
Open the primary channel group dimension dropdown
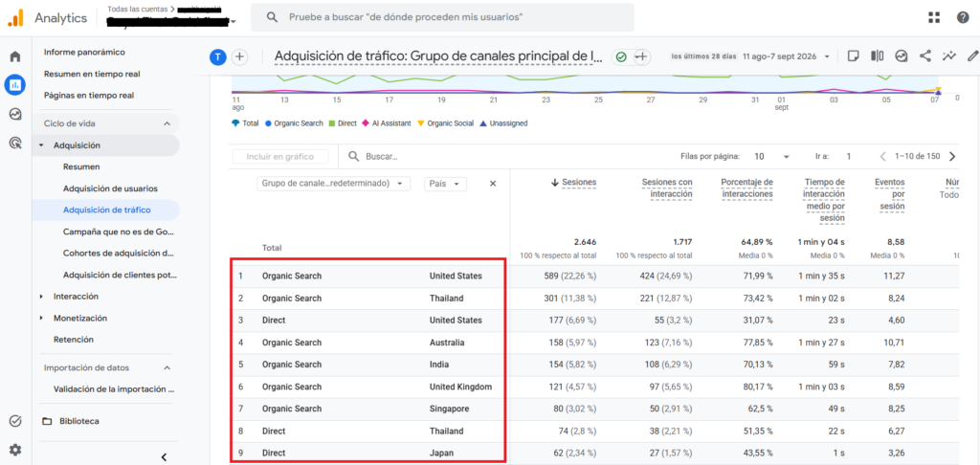click(334, 184)
